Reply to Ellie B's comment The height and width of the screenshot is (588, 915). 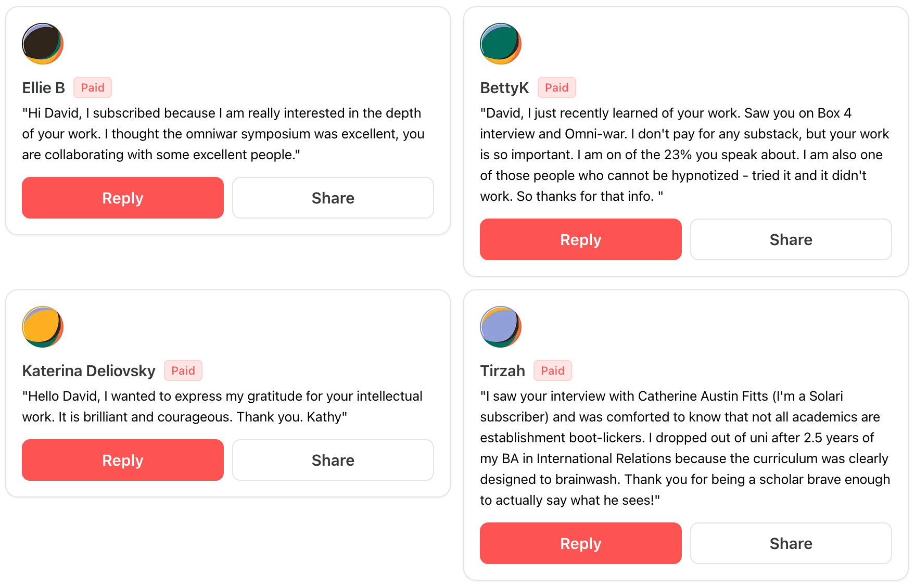123,198
